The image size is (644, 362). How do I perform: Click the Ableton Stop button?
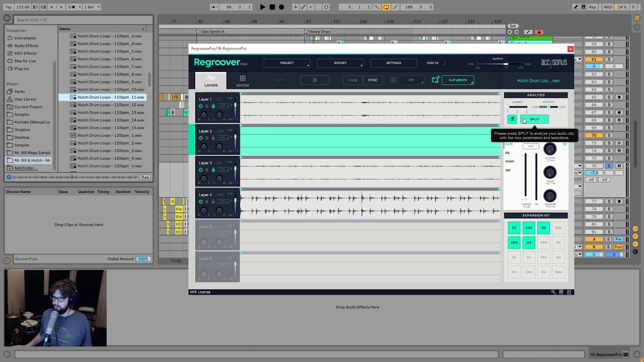(x=272, y=7)
